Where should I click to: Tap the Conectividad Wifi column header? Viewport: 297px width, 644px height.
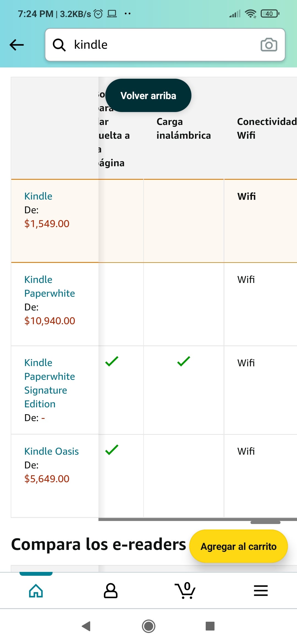(x=266, y=129)
